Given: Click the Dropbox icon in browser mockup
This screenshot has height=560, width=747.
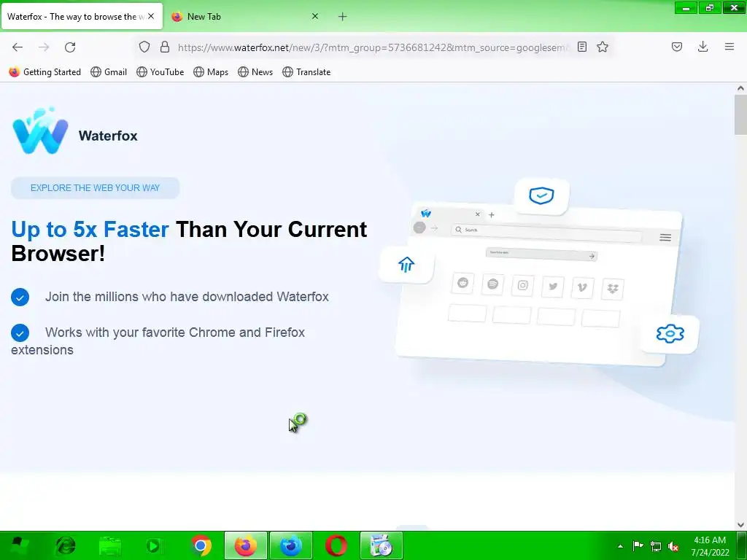Looking at the screenshot, I should click(612, 289).
